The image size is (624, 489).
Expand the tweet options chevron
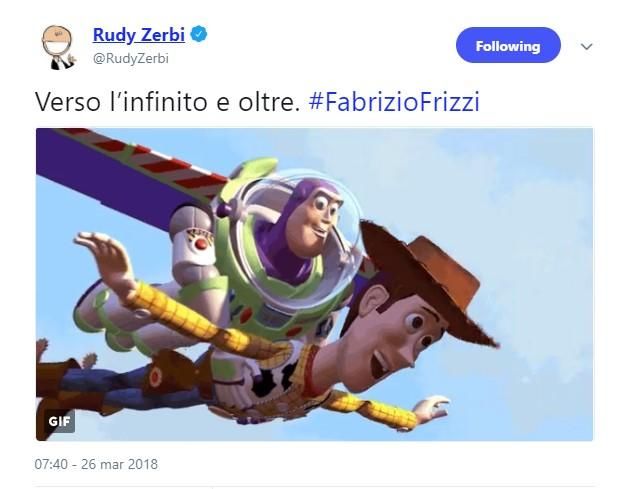click(x=586, y=47)
